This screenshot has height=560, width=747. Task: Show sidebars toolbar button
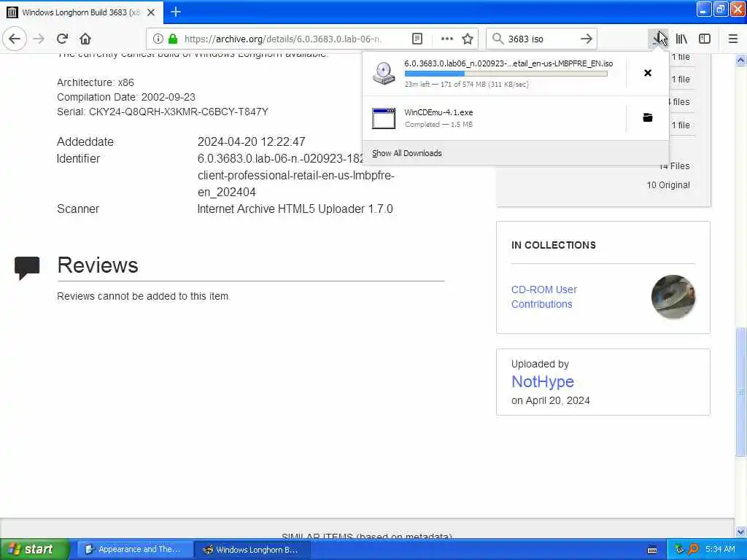pos(705,39)
